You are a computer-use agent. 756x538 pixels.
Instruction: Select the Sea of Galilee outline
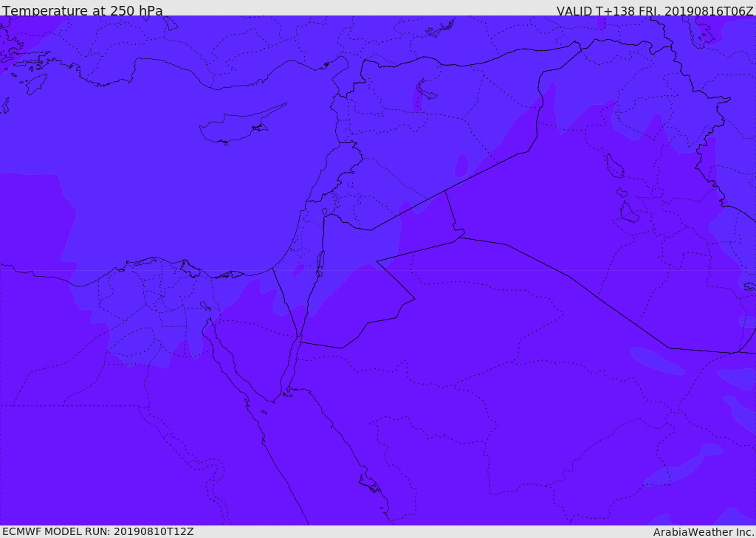[x=325, y=212]
